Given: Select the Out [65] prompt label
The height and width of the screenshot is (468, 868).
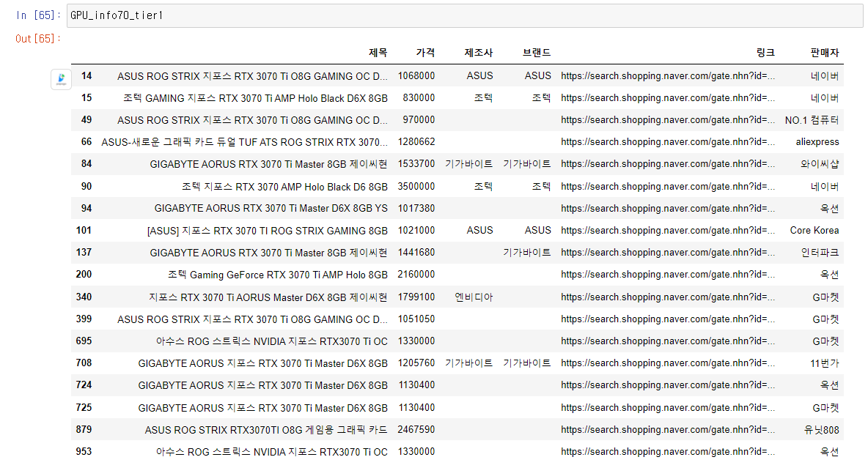Looking at the screenshot, I should click(37, 39).
